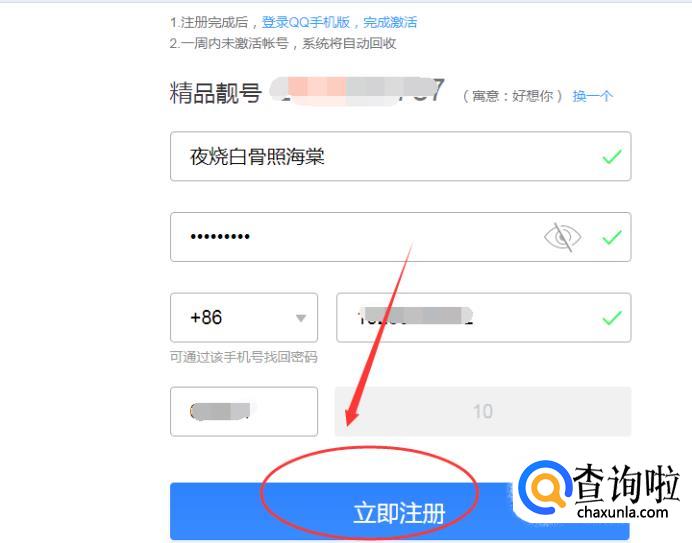The width and height of the screenshot is (692, 543).
Task: Focus the SMS verification code input box
Action: pyautogui.click(x=244, y=411)
